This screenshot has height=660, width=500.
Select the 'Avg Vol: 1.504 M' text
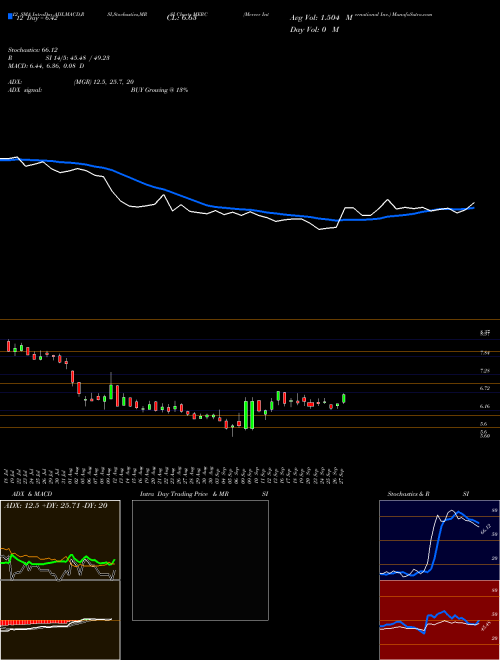[x=321, y=18]
